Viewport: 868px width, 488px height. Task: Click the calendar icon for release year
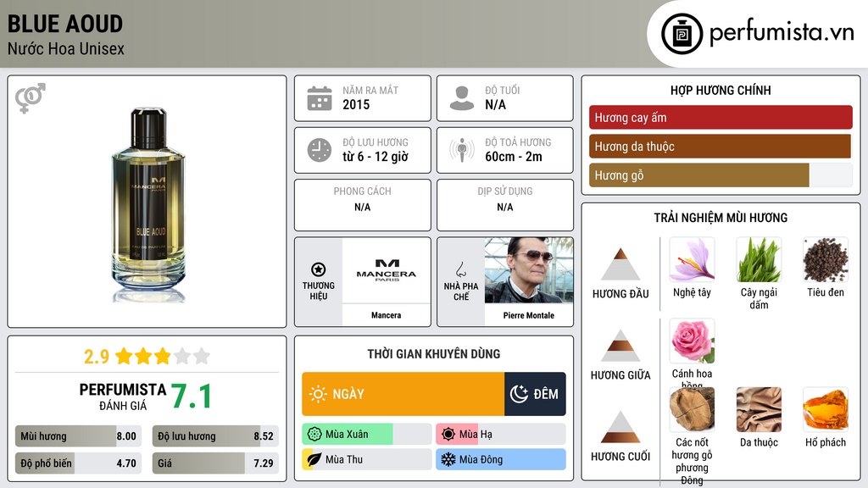point(319,98)
